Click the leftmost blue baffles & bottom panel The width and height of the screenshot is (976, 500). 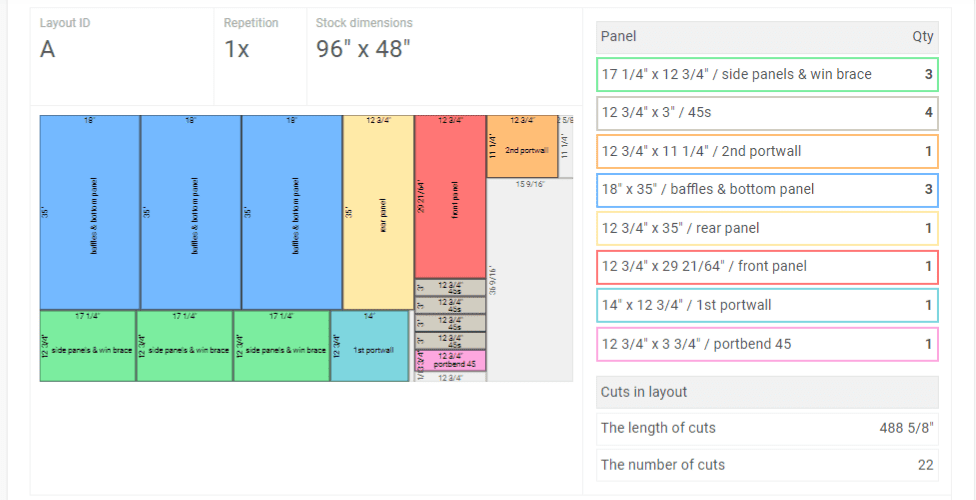point(90,212)
